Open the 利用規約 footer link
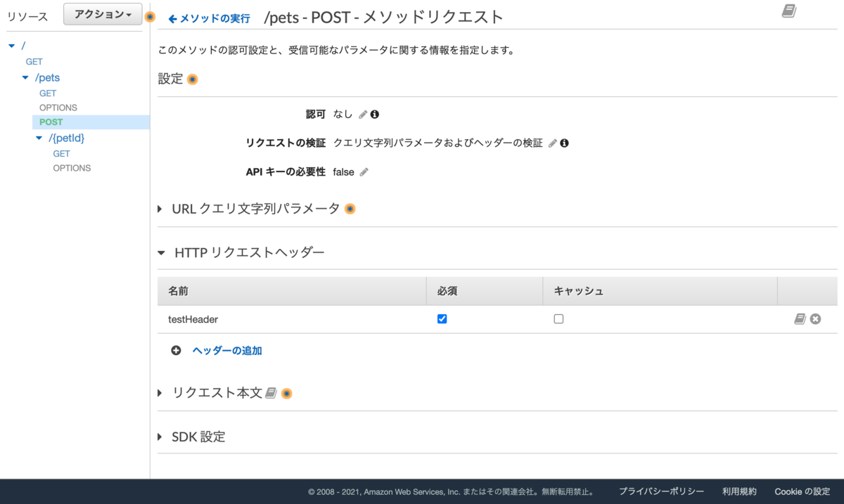The width and height of the screenshot is (844, 504). tap(739, 491)
